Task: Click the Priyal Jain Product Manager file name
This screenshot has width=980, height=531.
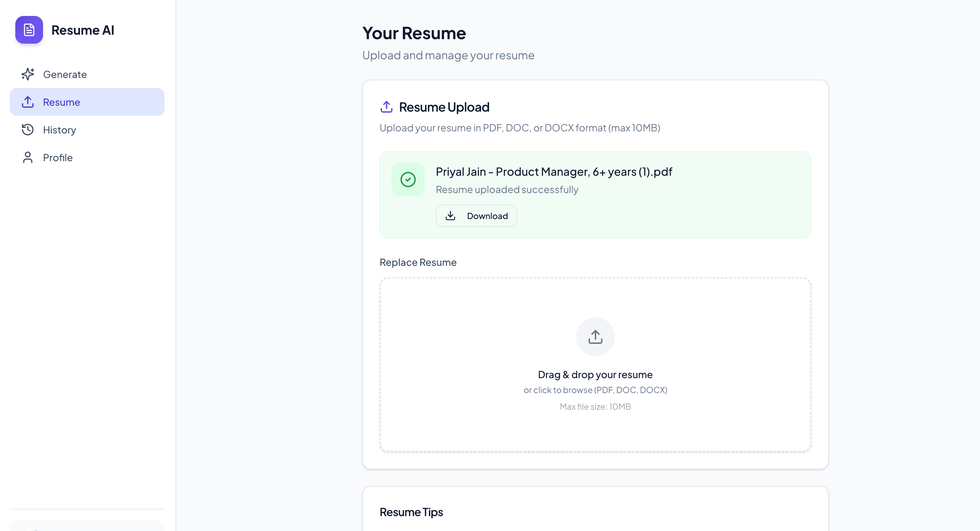Action: click(553, 172)
